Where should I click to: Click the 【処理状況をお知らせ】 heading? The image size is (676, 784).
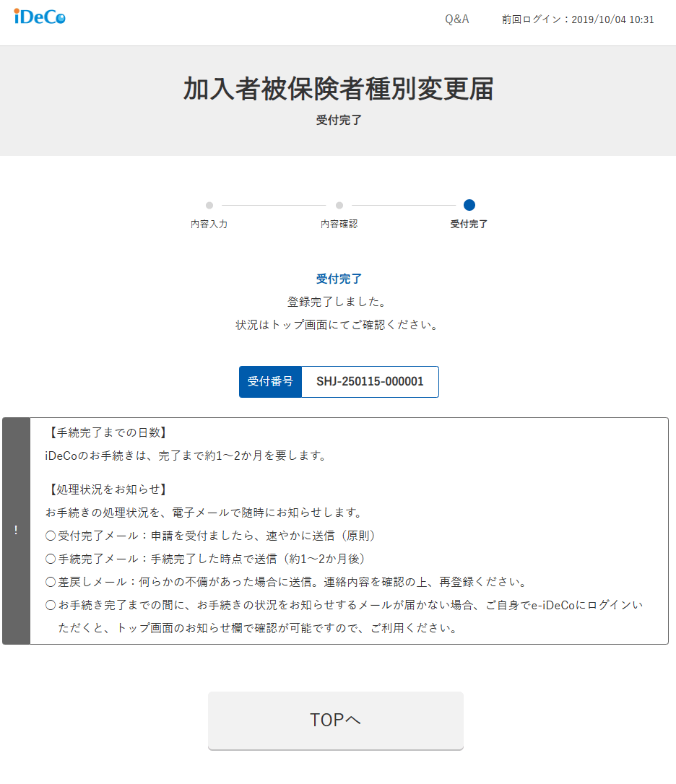[x=107, y=489]
